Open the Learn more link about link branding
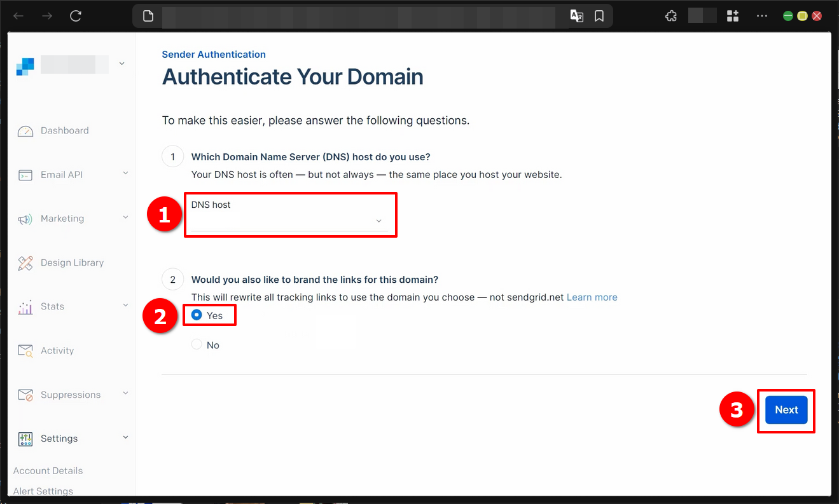Viewport: 839px width, 504px height. (x=592, y=297)
